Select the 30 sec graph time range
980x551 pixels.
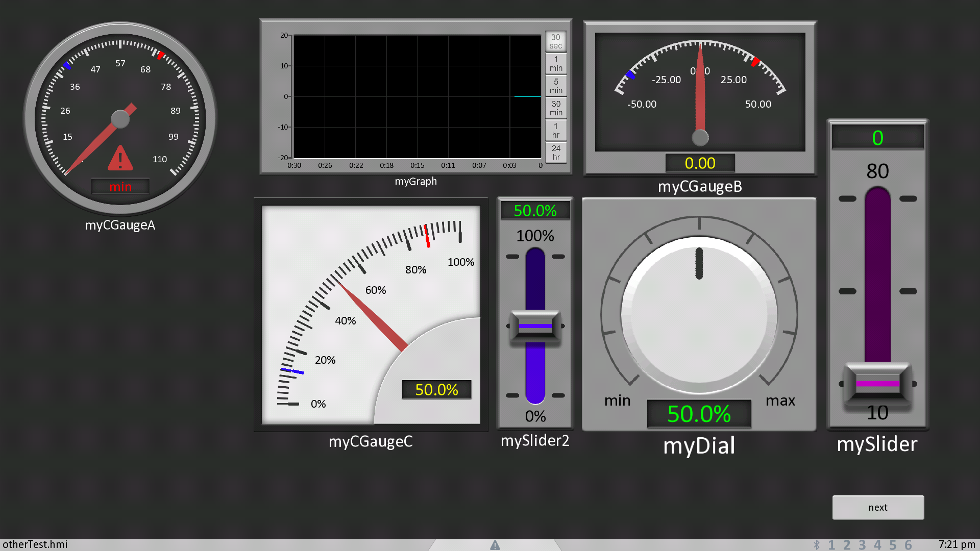pos(555,41)
